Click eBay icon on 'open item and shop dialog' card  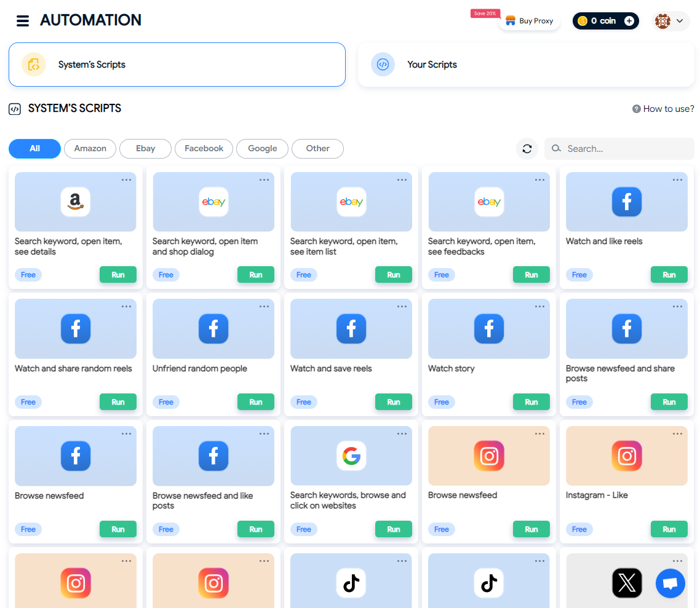[x=213, y=202]
